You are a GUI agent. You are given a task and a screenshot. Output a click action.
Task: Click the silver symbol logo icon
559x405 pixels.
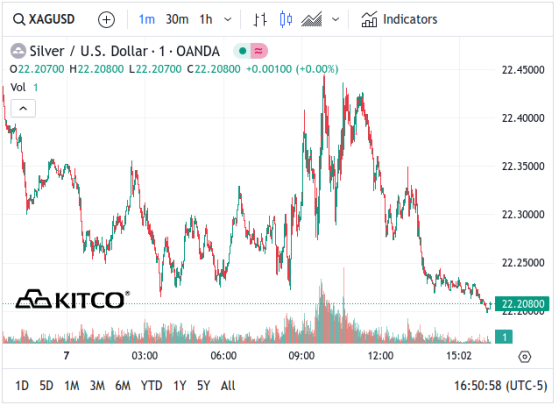[x=18, y=51]
